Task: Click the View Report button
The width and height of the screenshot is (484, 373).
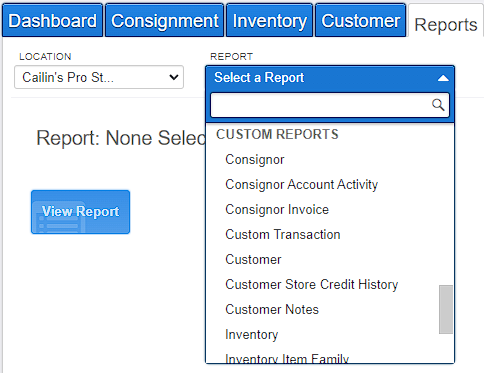Action: point(80,212)
